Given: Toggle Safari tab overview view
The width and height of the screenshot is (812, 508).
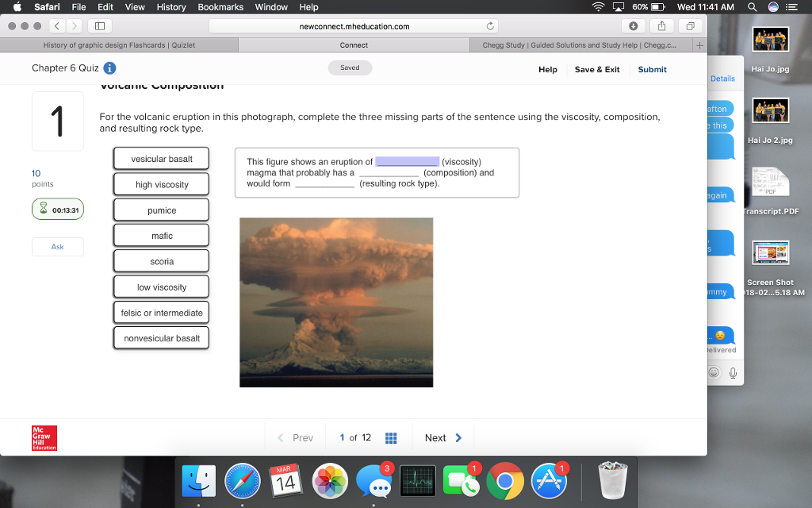Looking at the screenshot, I should [691, 25].
